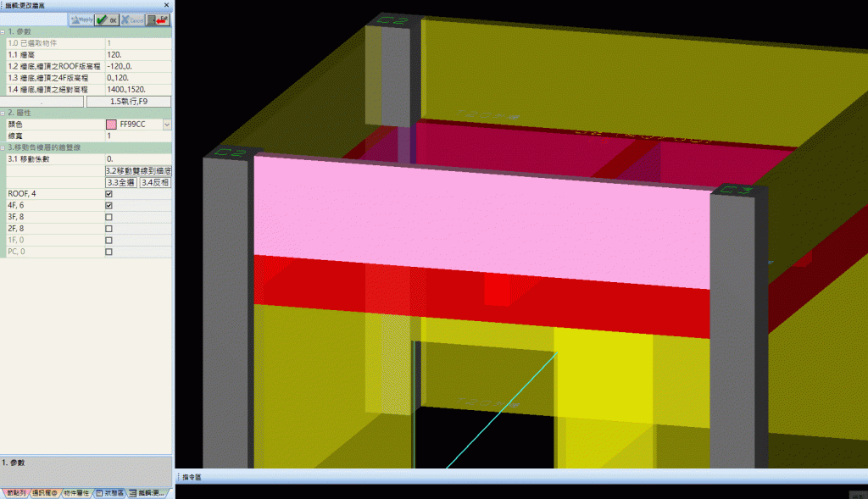
Task: Click the '3.4反相' invert button
Action: (x=155, y=182)
